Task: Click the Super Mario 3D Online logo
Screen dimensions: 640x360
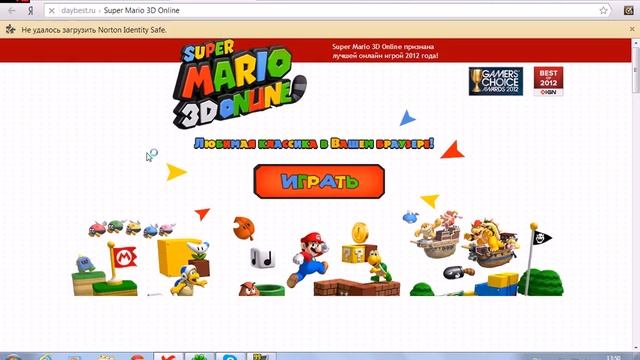Action: click(x=239, y=84)
